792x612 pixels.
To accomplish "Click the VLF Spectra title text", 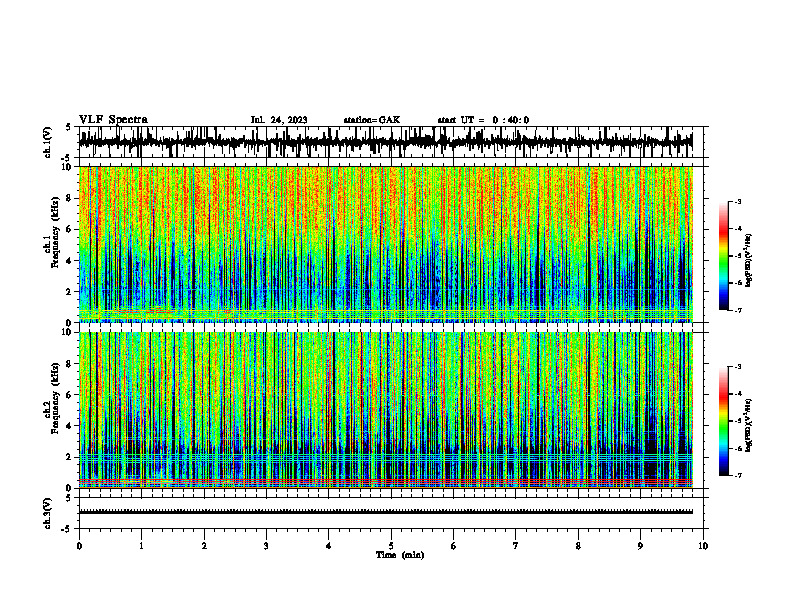I will [113, 120].
